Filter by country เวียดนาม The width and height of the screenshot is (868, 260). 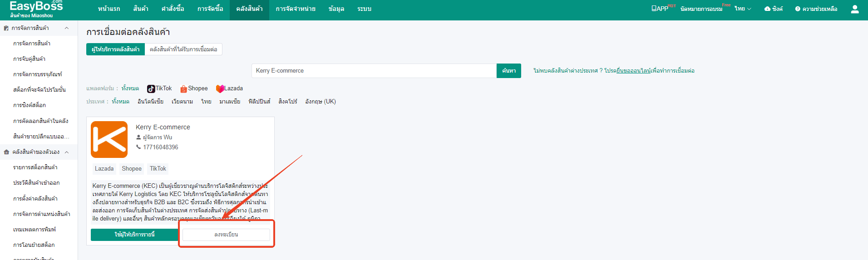[x=182, y=102]
